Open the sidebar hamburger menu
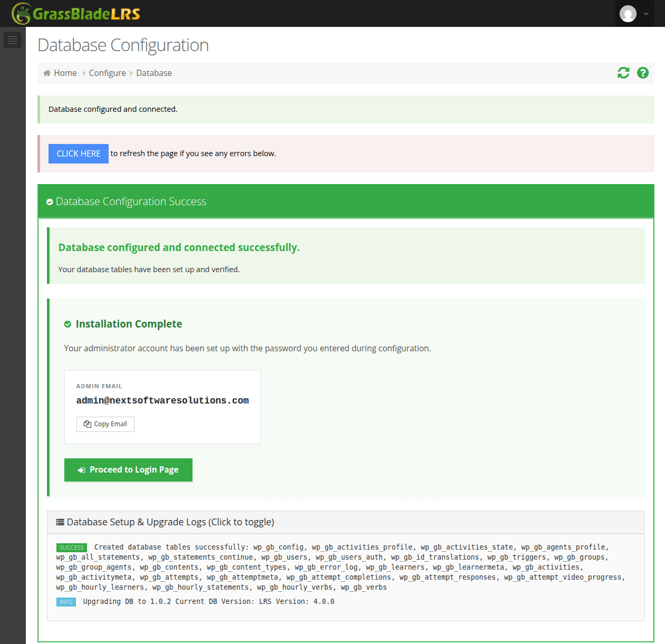665x644 pixels. [x=13, y=40]
